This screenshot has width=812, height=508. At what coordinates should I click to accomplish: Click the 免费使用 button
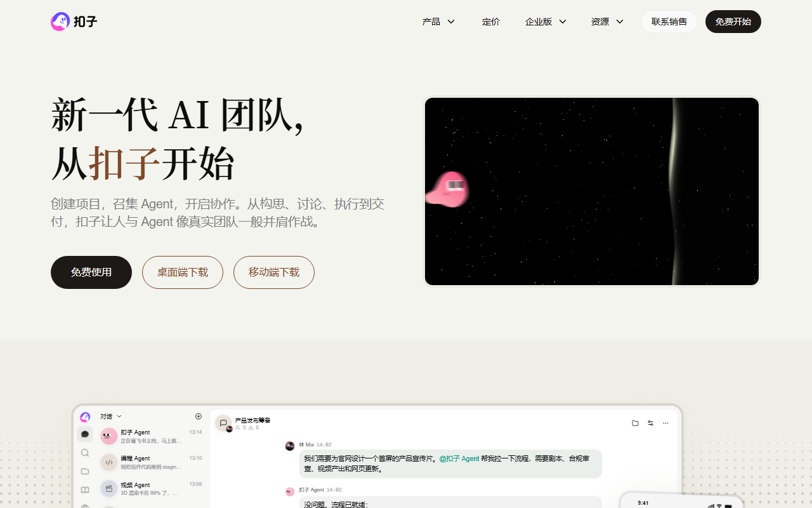[91, 272]
